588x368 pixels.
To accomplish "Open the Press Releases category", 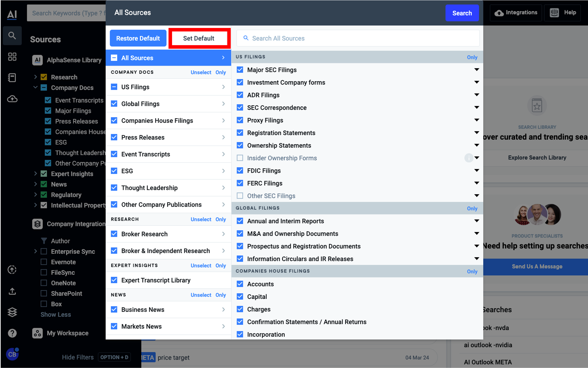I will tap(168, 137).
